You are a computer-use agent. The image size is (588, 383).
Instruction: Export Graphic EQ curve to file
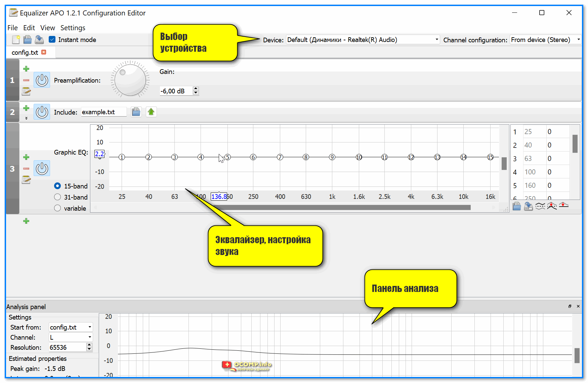pos(529,206)
